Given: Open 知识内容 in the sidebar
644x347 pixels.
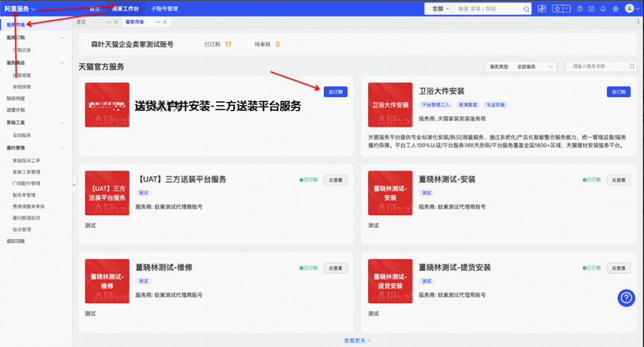Looking at the screenshot, I should (16, 98).
